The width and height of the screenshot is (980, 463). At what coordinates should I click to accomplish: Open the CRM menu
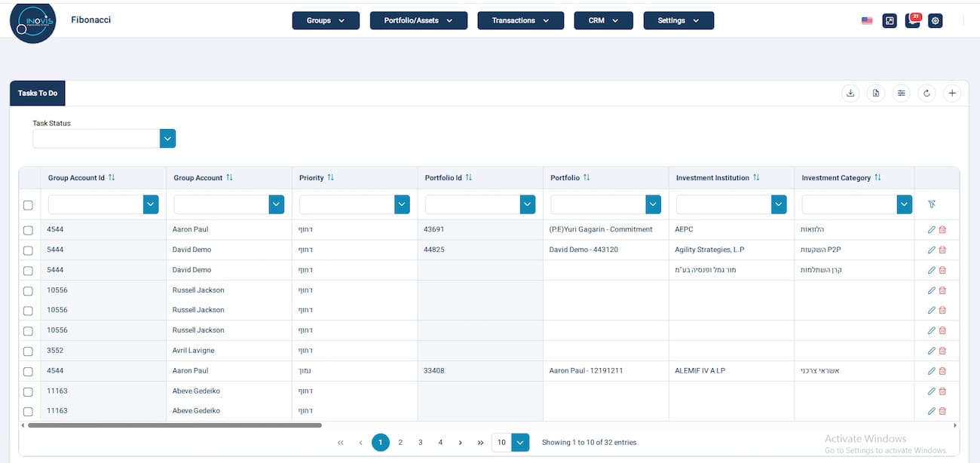604,20
